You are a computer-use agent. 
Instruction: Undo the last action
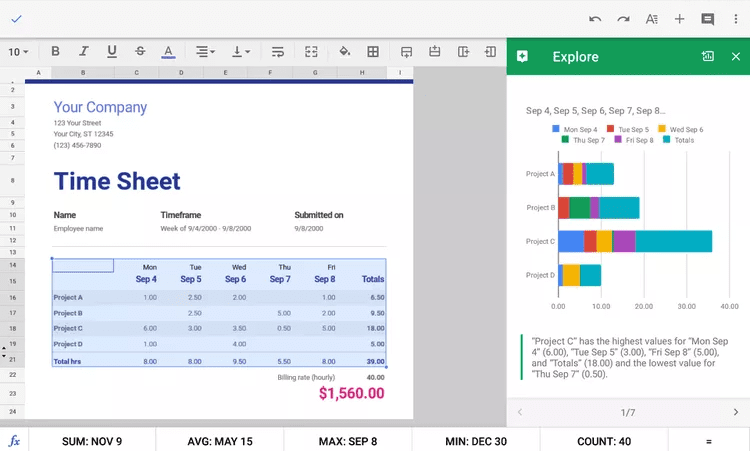595,19
